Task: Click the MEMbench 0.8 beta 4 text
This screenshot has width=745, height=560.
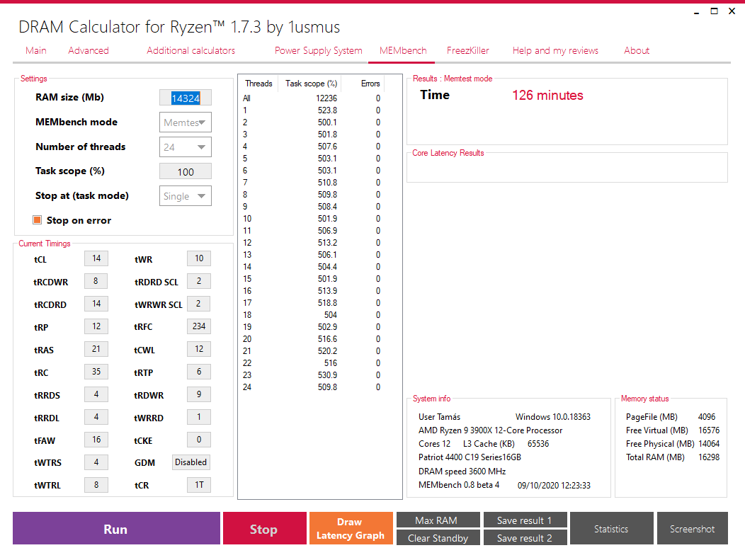Action: [459, 485]
